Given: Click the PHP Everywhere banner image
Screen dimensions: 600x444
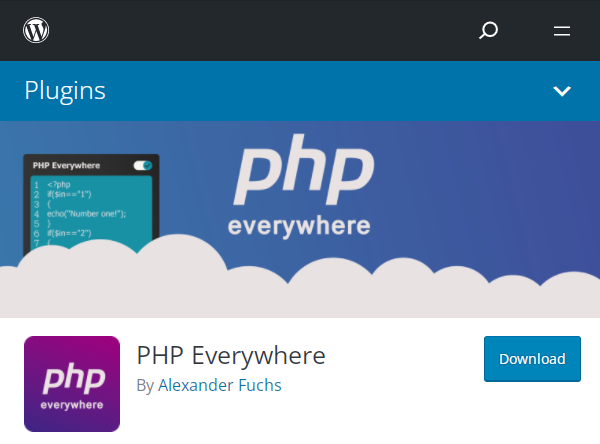Looking at the screenshot, I should coord(300,219).
